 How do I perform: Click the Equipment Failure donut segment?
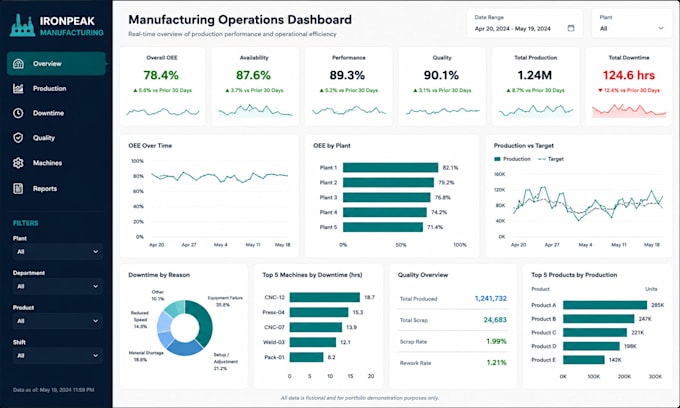(203, 323)
